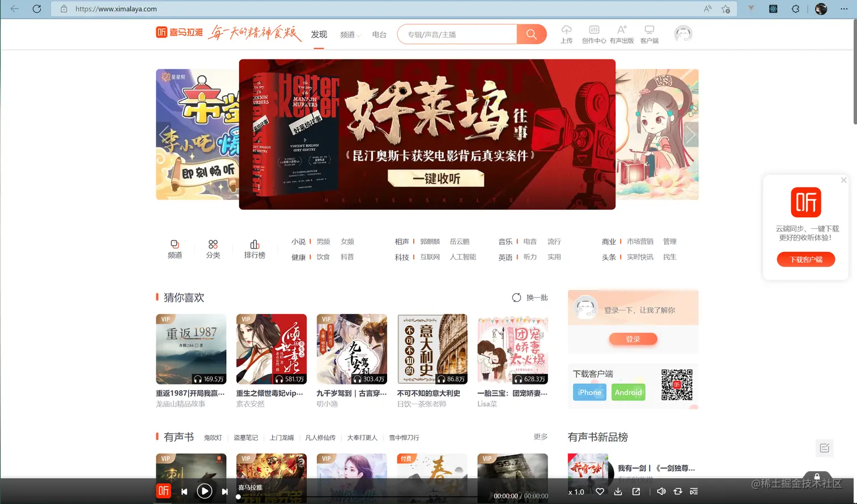
Task: Like the track with the heart icon
Action: pos(600,492)
